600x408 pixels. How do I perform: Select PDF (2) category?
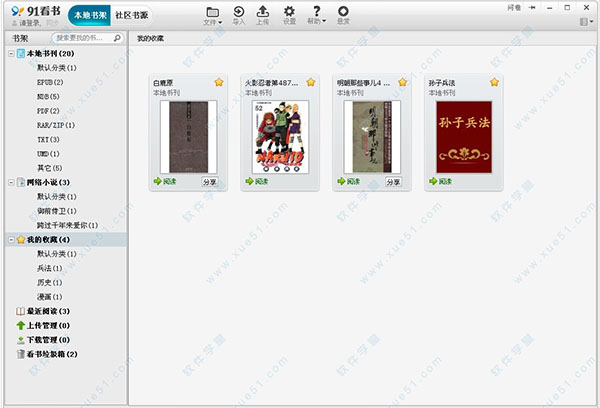click(48, 111)
